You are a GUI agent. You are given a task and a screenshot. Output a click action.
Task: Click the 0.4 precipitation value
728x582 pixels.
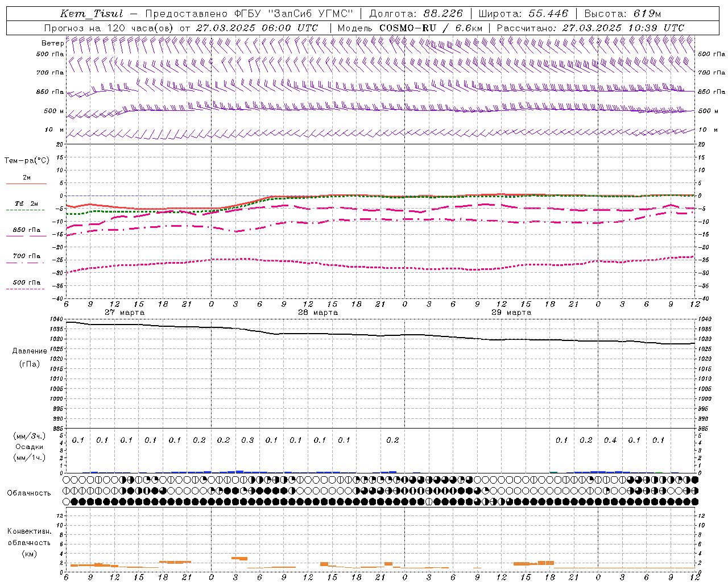[x=610, y=440]
